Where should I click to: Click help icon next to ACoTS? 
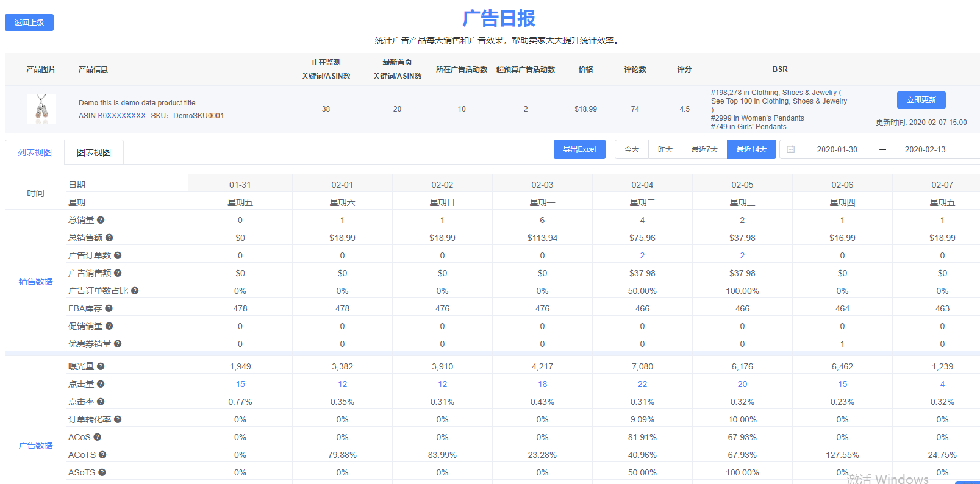tap(102, 455)
